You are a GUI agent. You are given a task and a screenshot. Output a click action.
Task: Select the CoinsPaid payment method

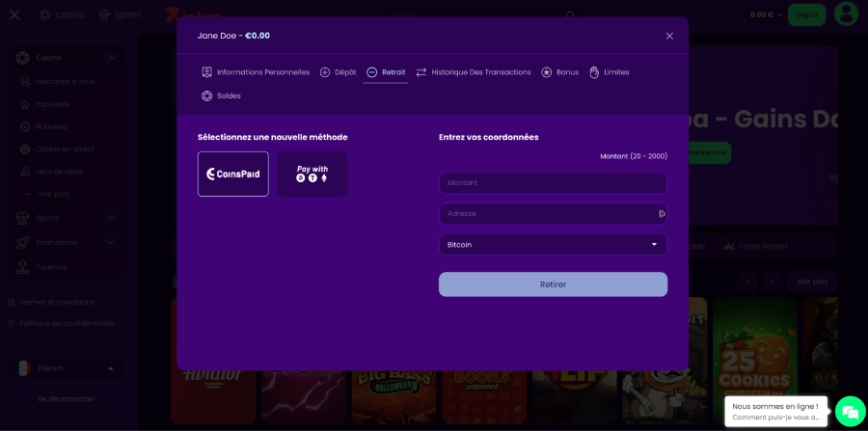pos(232,175)
